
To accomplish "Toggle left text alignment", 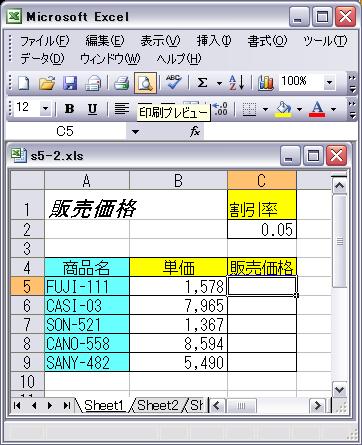I will (122, 109).
